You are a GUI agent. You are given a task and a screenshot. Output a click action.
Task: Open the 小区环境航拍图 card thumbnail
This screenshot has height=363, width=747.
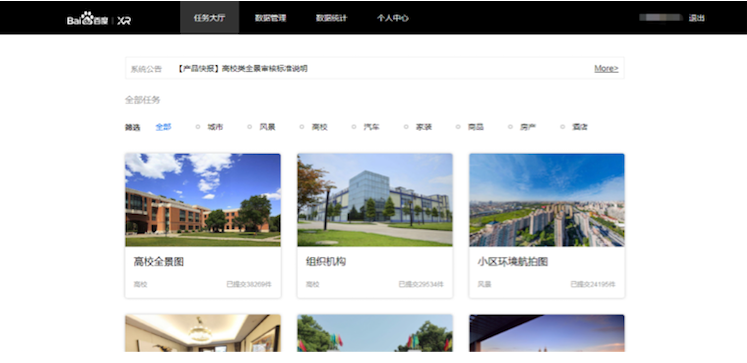click(547, 200)
